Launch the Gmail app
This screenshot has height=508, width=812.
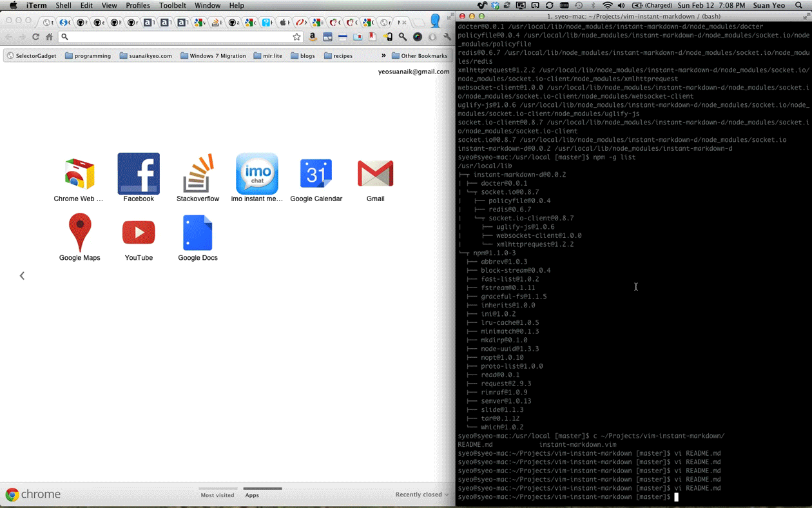375,174
